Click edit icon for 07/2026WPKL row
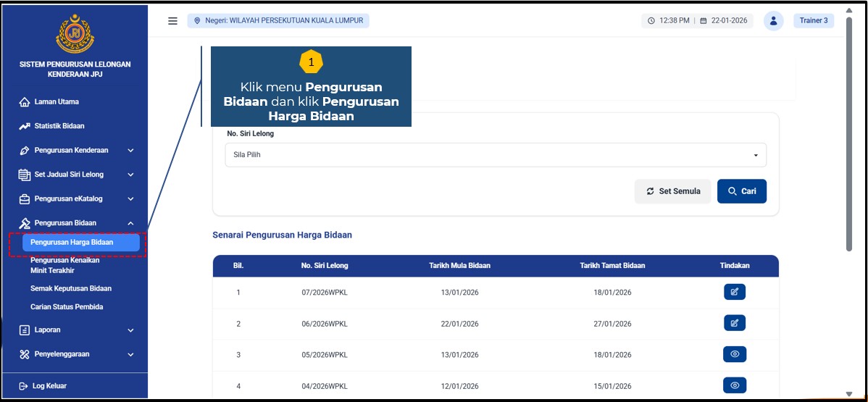The height and width of the screenshot is (402, 868). click(x=734, y=292)
